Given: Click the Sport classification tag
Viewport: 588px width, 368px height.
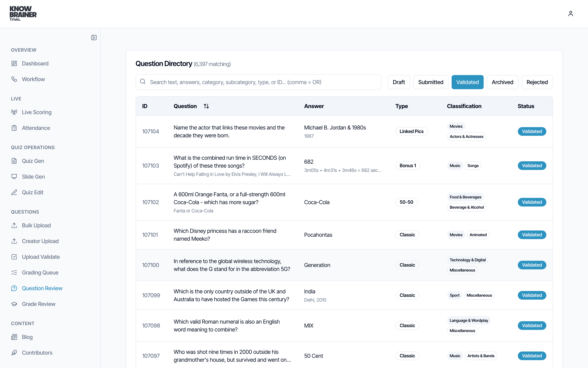Looking at the screenshot, I should tap(454, 295).
